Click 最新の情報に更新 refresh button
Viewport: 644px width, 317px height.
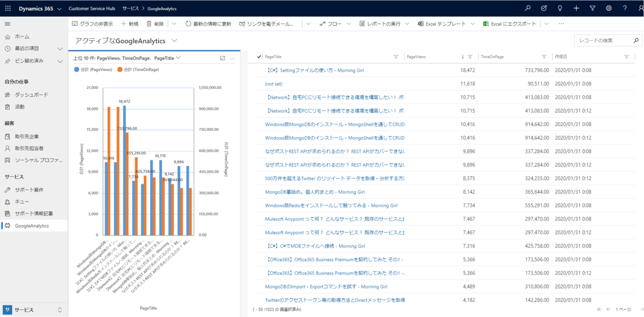pyautogui.click(x=208, y=24)
